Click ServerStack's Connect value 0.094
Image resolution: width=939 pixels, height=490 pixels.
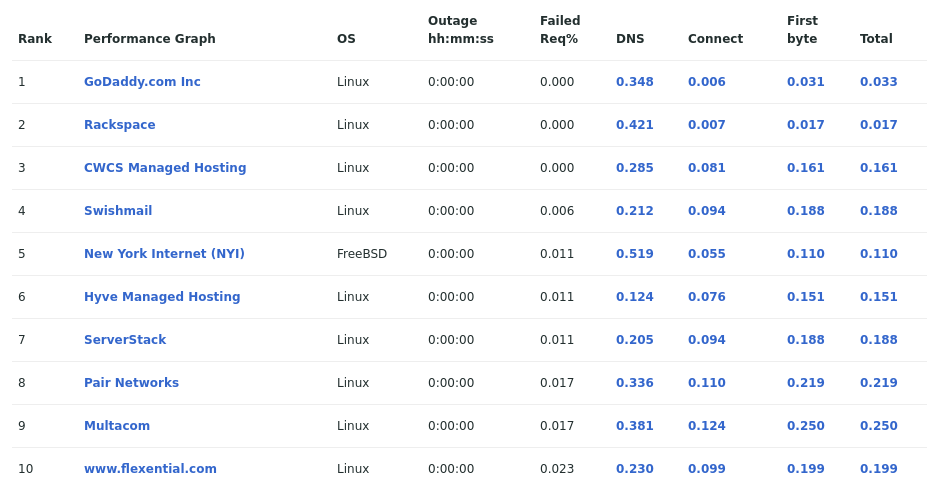tap(707, 340)
